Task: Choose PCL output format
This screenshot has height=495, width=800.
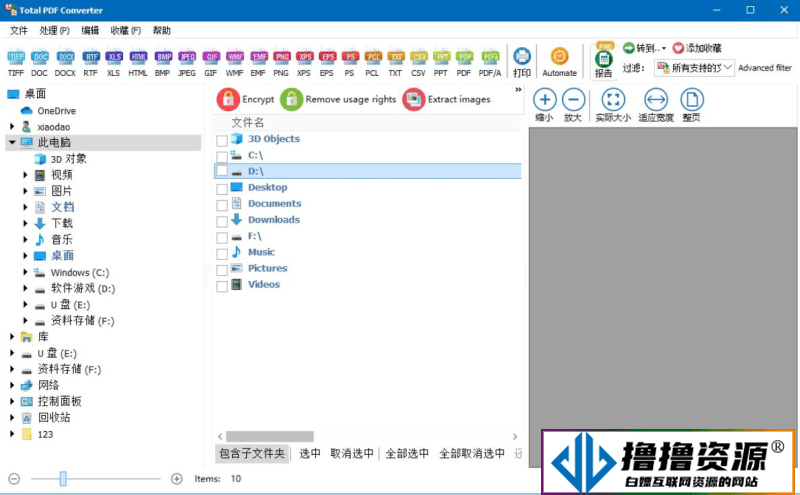Action: 372,63
